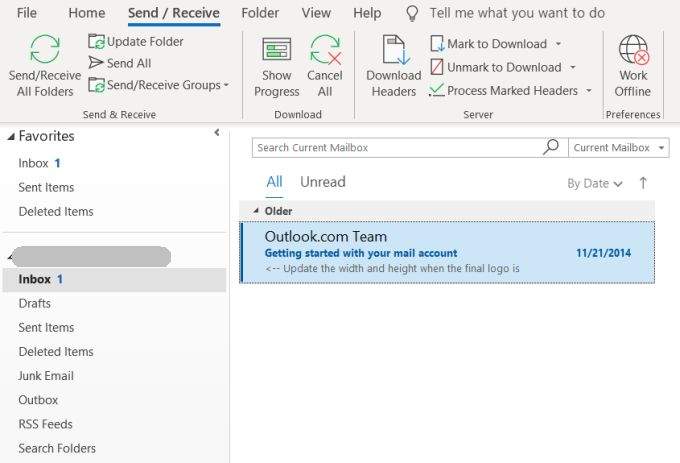The width and height of the screenshot is (680, 463).
Task: Open the Folder ribbon tab
Action: pos(260,13)
